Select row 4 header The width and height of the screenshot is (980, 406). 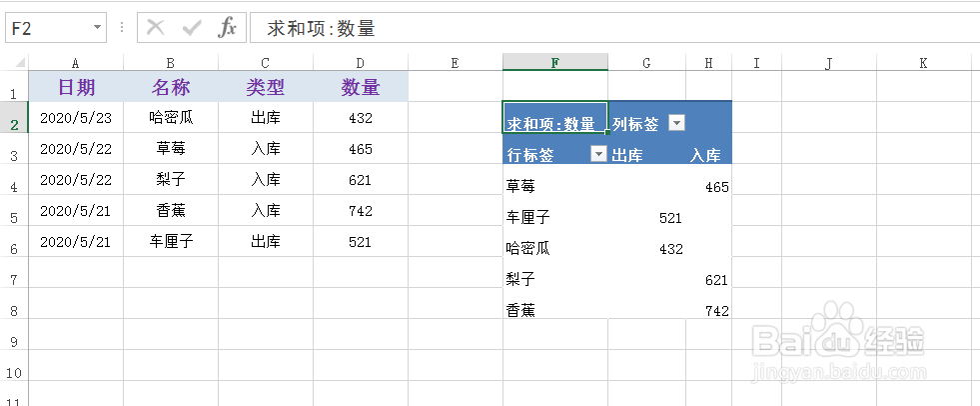(14, 180)
